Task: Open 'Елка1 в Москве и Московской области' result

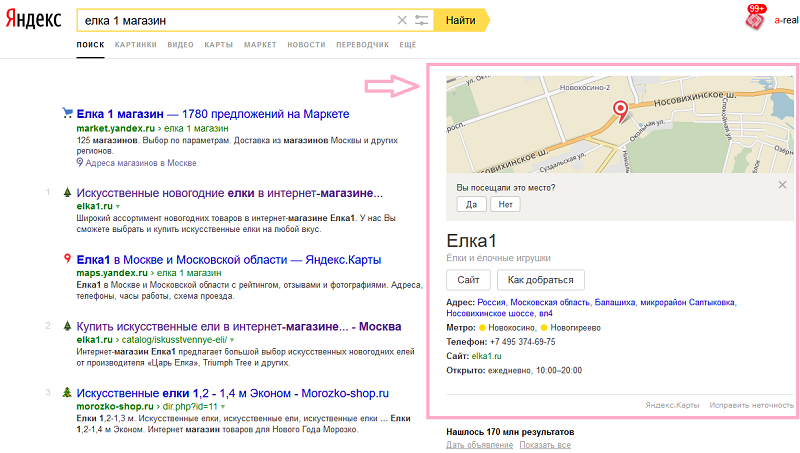Action: (229, 260)
